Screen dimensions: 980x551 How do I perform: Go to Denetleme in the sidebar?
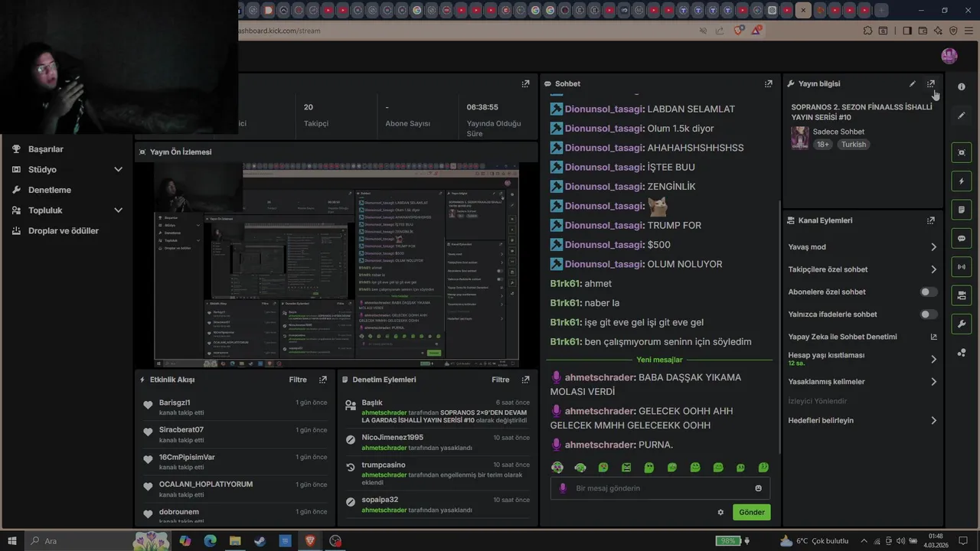(50, 190)
